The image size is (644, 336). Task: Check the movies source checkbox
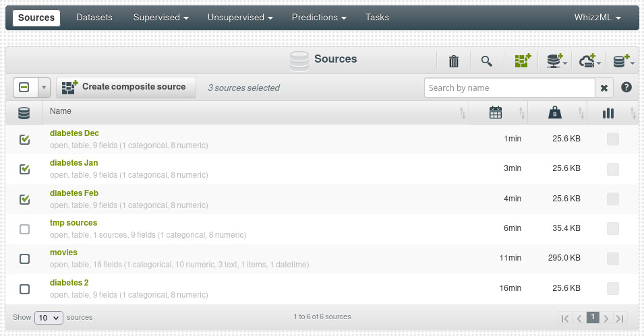(x=25, y=259)
